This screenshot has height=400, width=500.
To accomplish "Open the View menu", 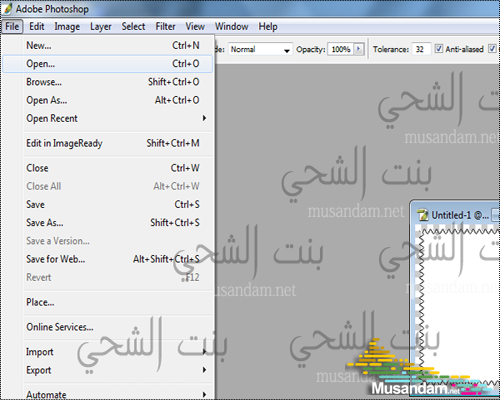I will pyautogui.click(x=195, y=26).
